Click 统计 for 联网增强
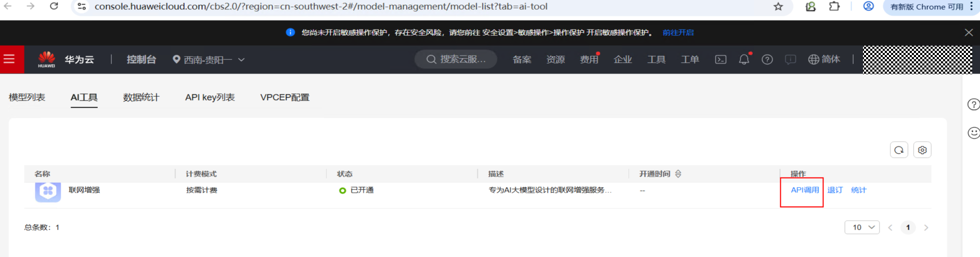This screenshot has height=257, width=980. pyautogui.click(x=858, y=190)
